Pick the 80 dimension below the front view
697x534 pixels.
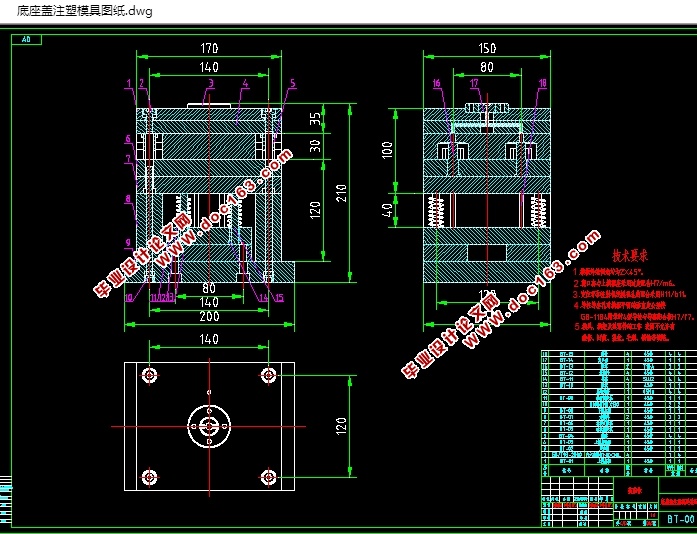tap(209, 288)
